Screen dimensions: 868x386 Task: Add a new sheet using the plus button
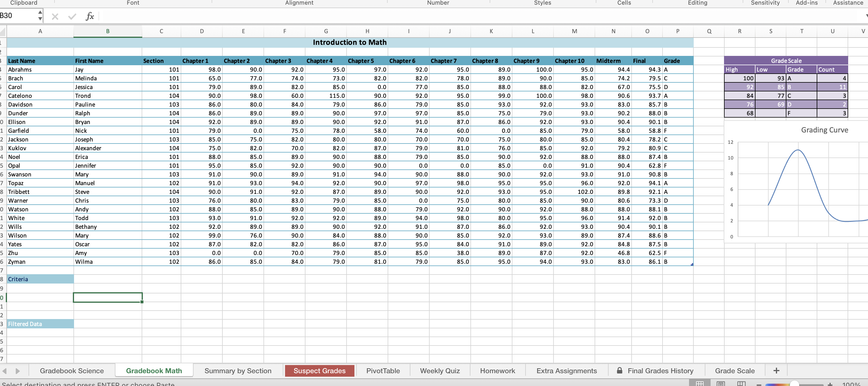point(776,371)
